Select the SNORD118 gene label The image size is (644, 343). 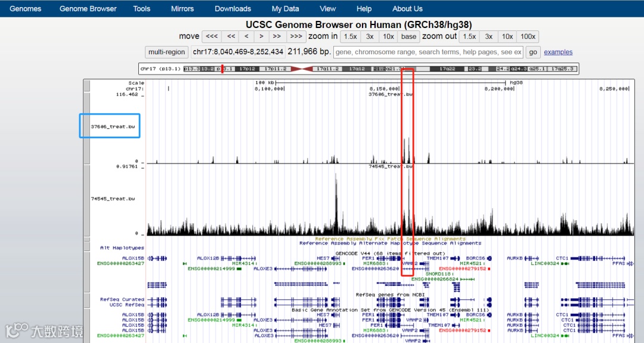(x=439, y=274)
